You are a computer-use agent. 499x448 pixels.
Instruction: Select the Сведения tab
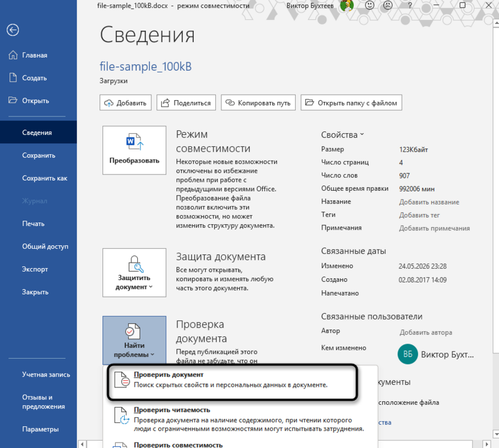coord(38,133)
